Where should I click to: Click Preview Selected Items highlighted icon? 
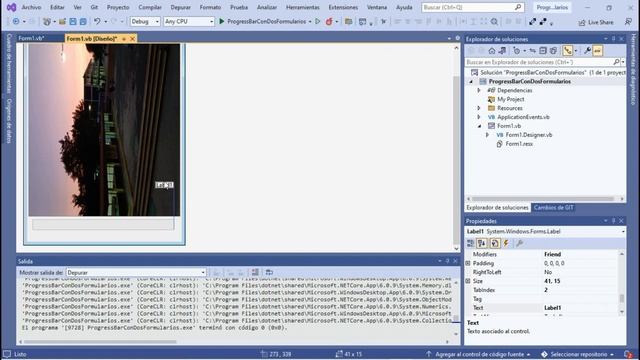[598, 51]
